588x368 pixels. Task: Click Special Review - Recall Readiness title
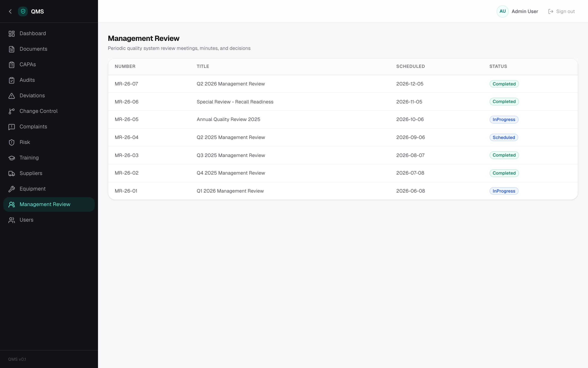235,102
